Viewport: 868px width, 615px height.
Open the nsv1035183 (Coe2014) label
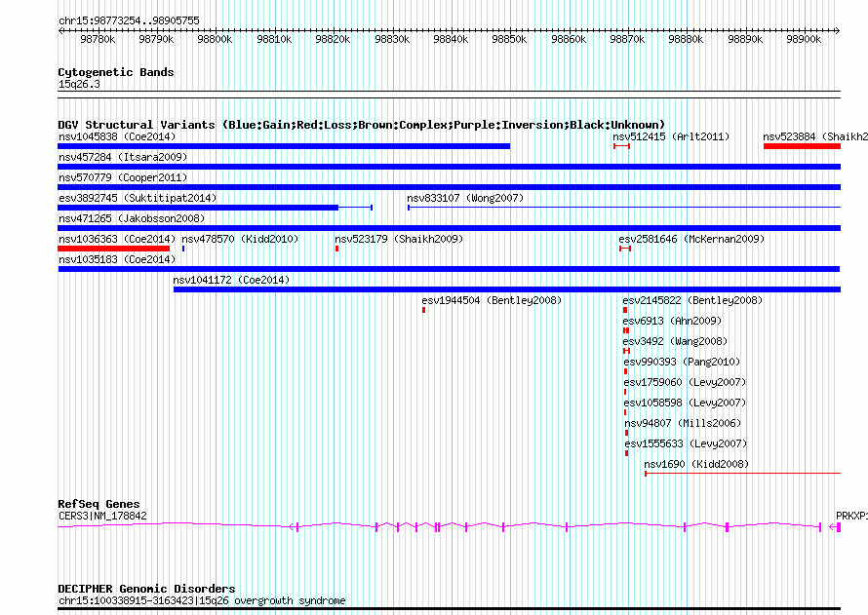117,259
